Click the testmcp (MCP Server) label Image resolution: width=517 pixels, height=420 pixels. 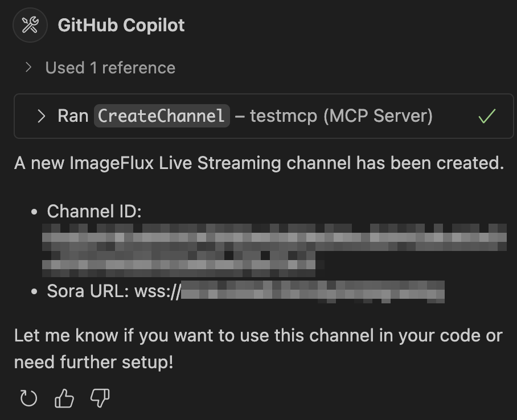click(x=341, y=116)
